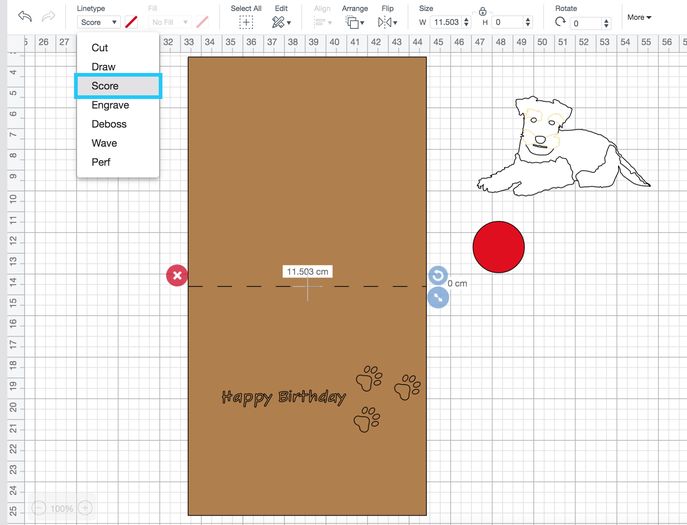Expand the More menu
Viewport: 687px width, 525px height.
(638, 17)
